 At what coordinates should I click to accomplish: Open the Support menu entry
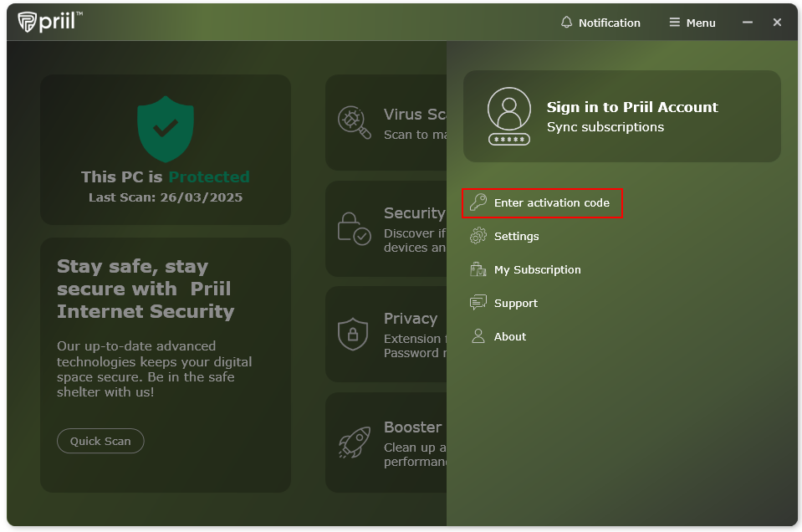[x=515, y=303]
